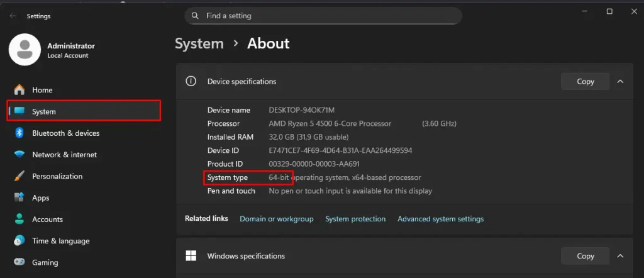Screen dimensions: 644x278
Task: Open Apps settings
Action: (84, 198)
